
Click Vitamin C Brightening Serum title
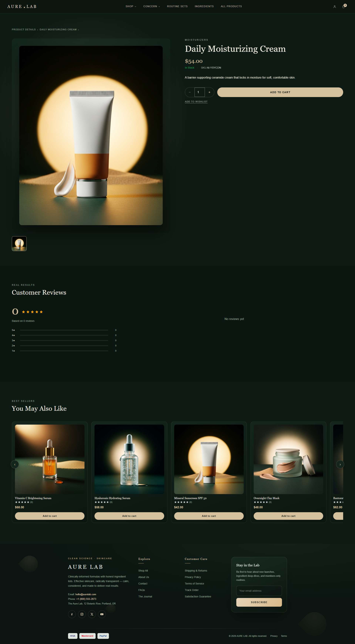(x=33, y=498)
